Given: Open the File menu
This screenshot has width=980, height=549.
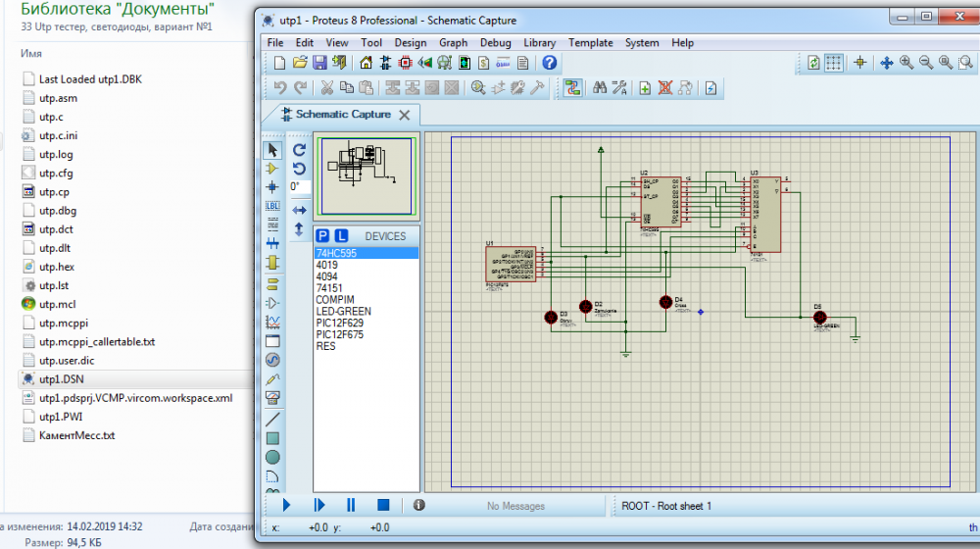Looking at the screenshot, I should coord(275,42).
